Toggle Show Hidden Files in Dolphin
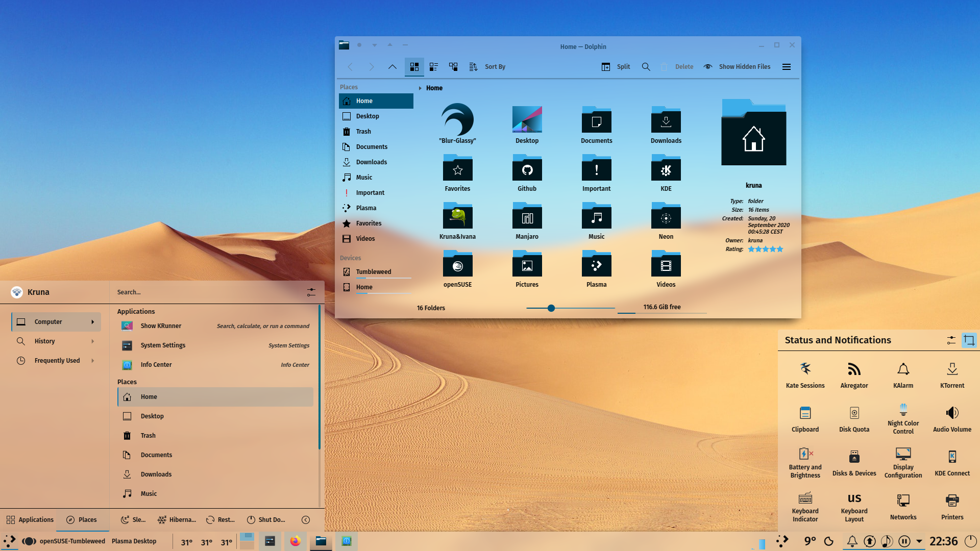This screenshot has height=551, width=980. pos(737,67)
